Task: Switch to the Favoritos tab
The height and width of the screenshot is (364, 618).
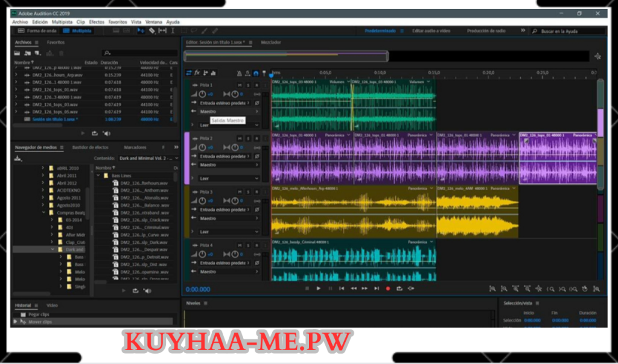Action: (x=56, y=42)
